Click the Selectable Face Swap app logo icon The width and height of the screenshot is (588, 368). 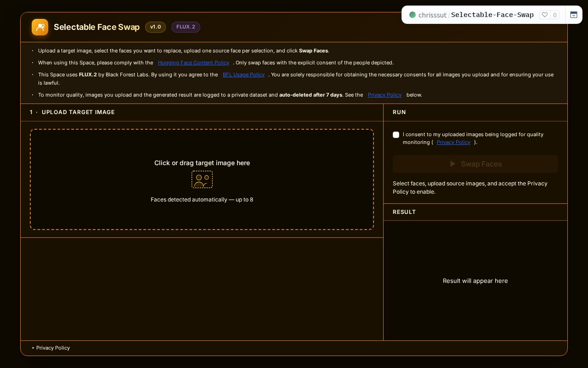pyautogui.click(x=40, y=27)
